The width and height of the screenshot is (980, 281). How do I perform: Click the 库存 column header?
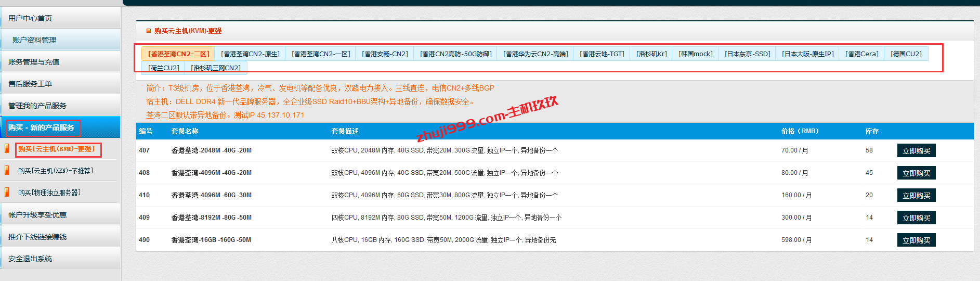pyautogui.click(x=872, y=131)
